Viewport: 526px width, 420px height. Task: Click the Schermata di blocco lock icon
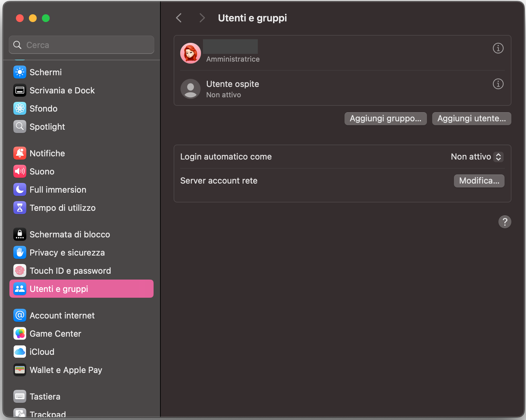(x=20, y=234)
